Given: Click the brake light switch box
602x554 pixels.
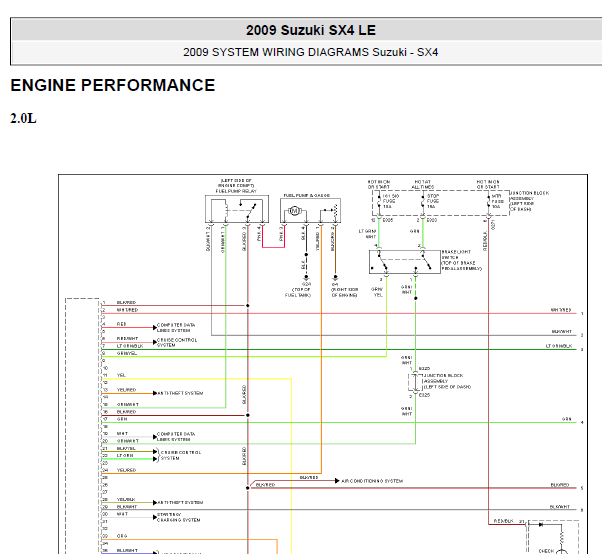Looking at the screenshot, I should tap(405, 262).
